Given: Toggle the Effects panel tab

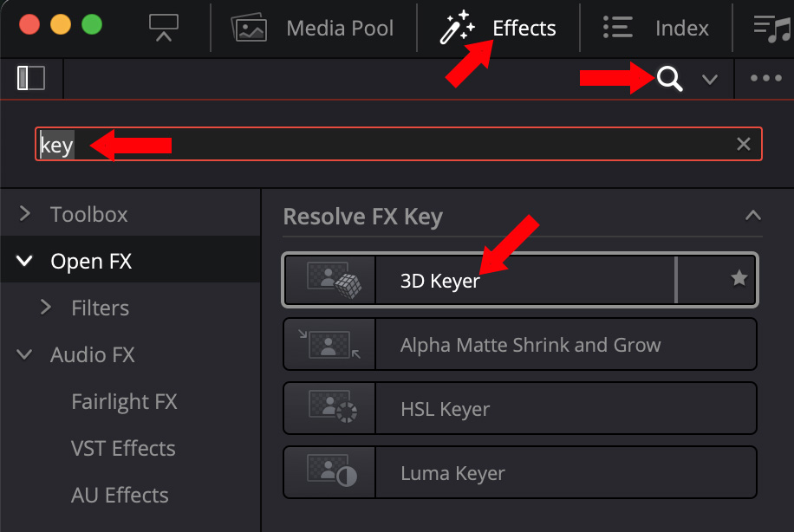Looking at the screenshot, I should (x=498, y=29).
